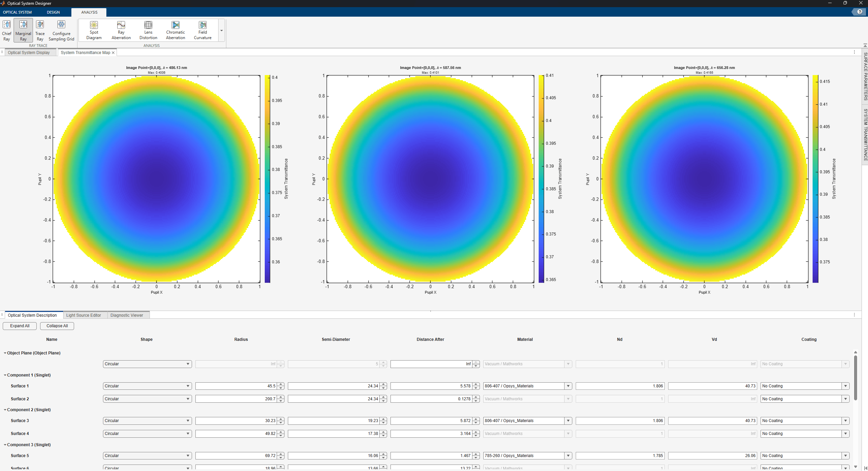Edit Surface 2 radius field 200.7
Screen dimensions: 868x471
236,399
